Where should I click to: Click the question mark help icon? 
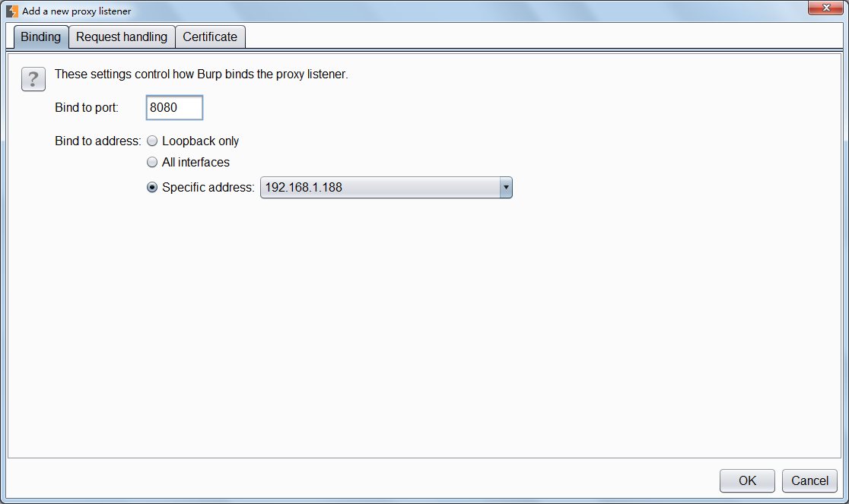[33, 79]
